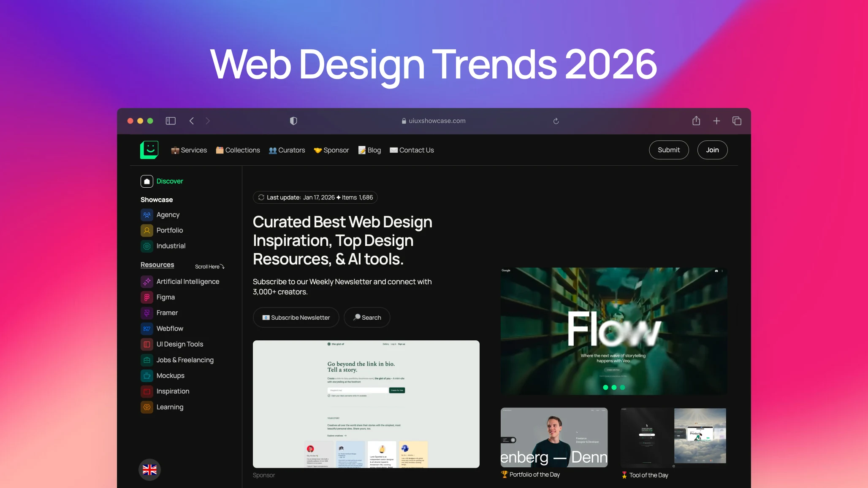Click the Join button
Image resolution: width=868 pixels, height=488 pixels.
coord(712,150)
